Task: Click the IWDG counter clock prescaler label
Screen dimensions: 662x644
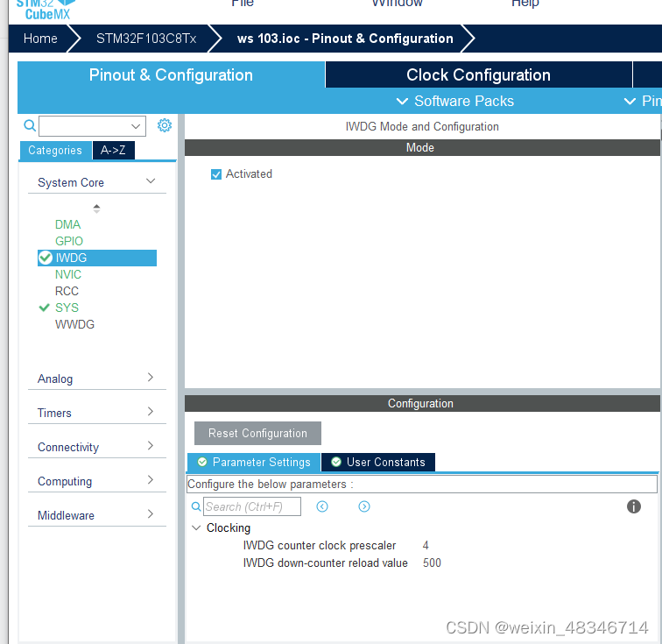Action: (319, 545)
